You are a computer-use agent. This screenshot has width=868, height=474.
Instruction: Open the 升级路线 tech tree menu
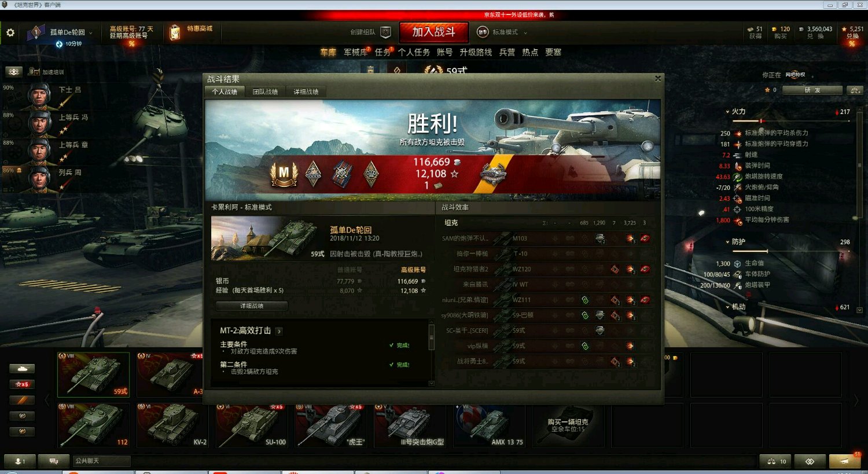476,52
